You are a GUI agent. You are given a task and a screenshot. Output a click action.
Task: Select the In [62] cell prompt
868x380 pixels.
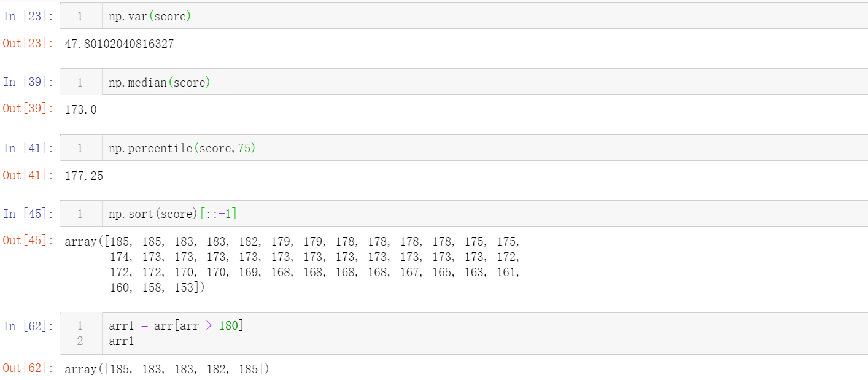28,326
